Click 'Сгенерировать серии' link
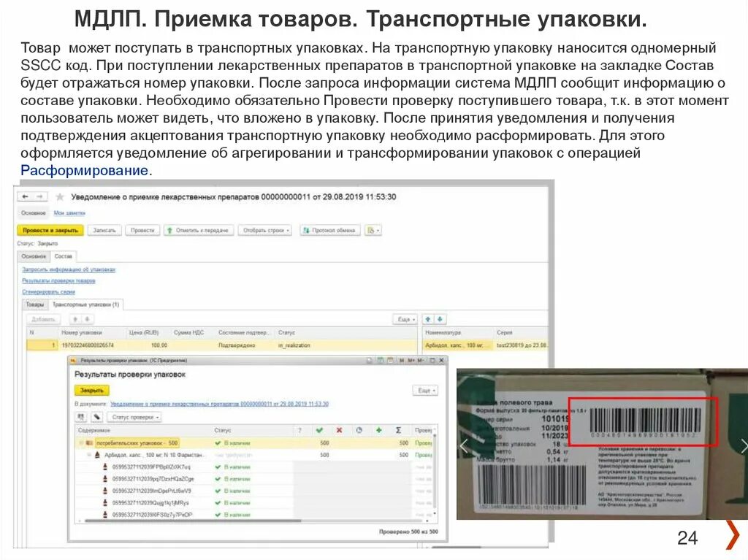Screen dimensions: 748x560 49,292
